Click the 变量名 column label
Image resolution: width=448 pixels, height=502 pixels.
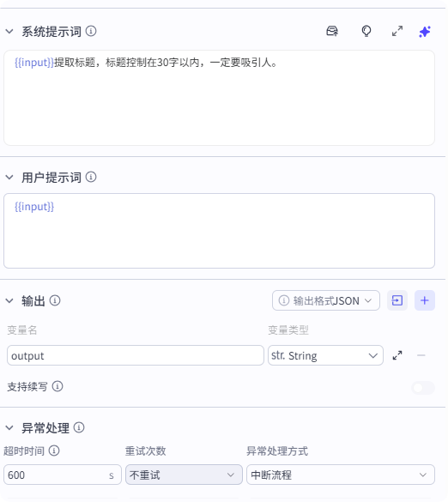click(22, 330)
